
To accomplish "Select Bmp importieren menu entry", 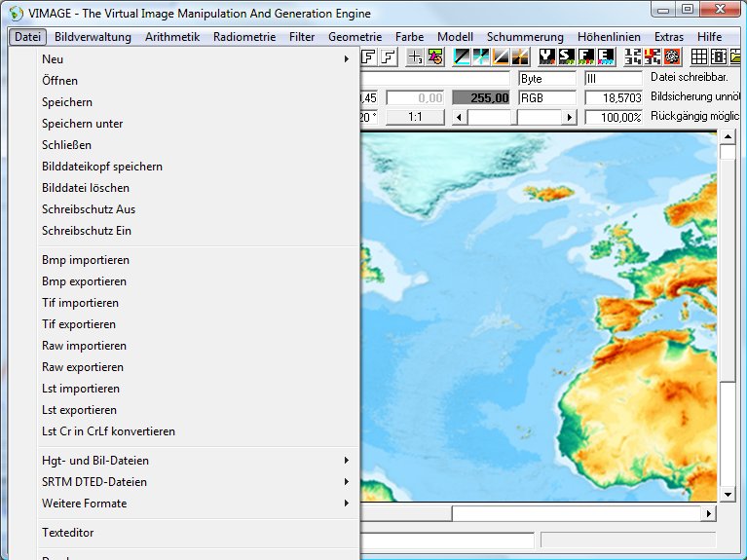I will (x=86, y=260).
